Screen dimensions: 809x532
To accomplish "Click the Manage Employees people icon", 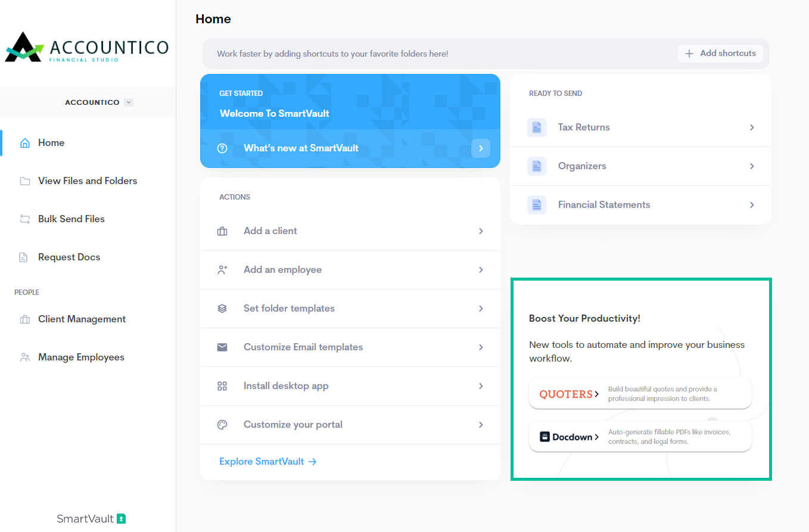I will click(x=25, y=357).
